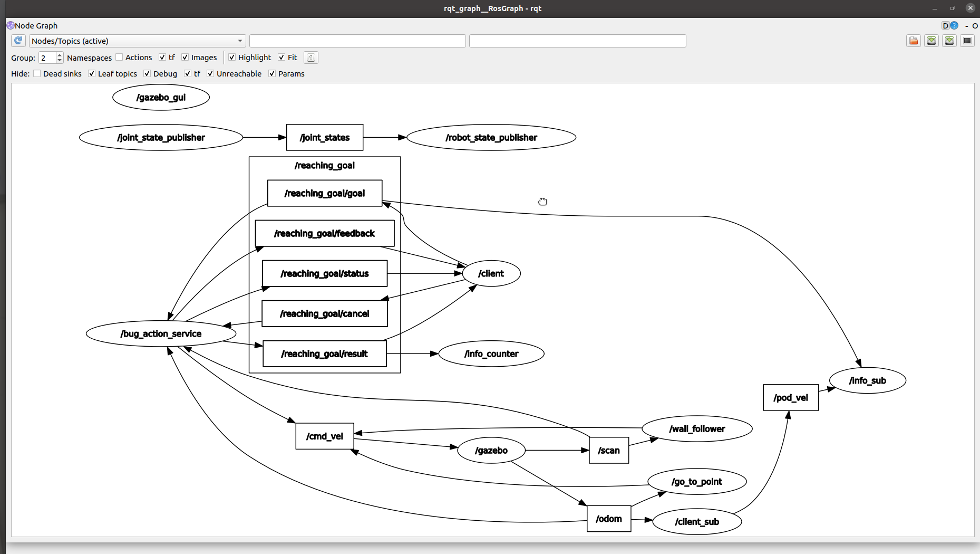Select the /gazebo node ellipse
Image resolution: width=980 pixels, height=554 pixels.
click(x=491, y=450)
